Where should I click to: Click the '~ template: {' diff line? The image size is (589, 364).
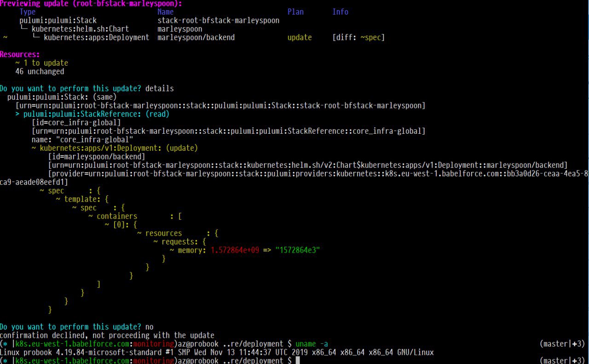pyautogui.click(x=82, y=199)
